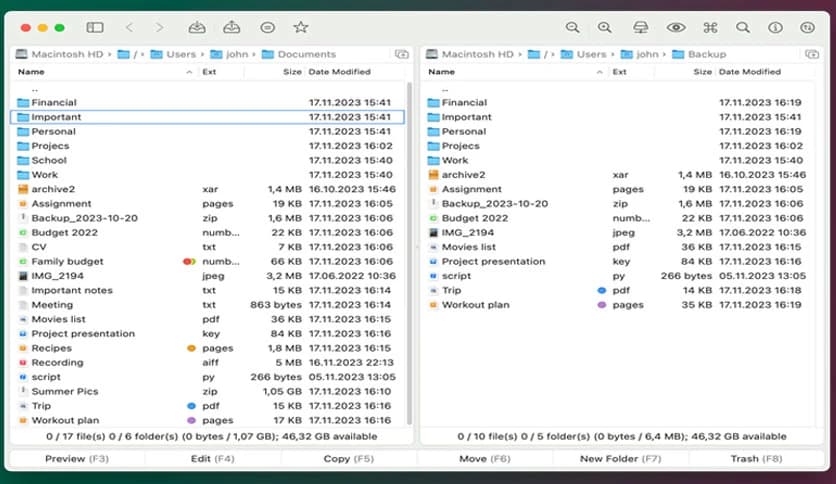Open the search magnifier tool
836x484 pixels.
click(x=743, y=27)
